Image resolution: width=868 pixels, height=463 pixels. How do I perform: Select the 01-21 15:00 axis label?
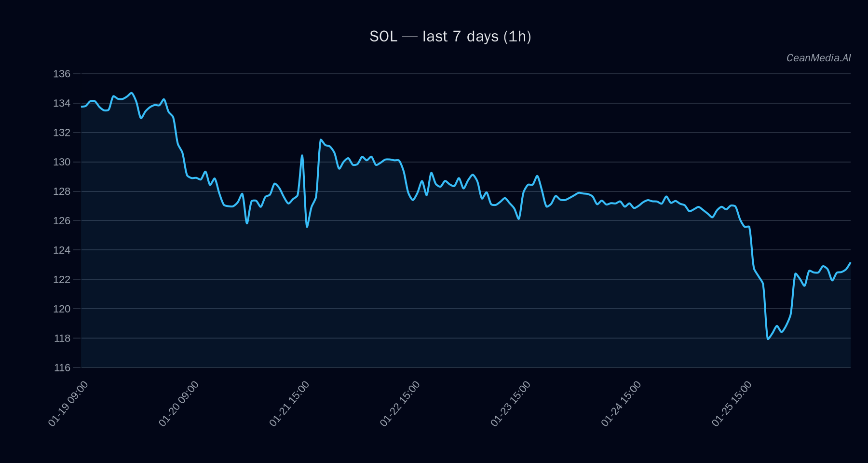[x=288, y=403]
